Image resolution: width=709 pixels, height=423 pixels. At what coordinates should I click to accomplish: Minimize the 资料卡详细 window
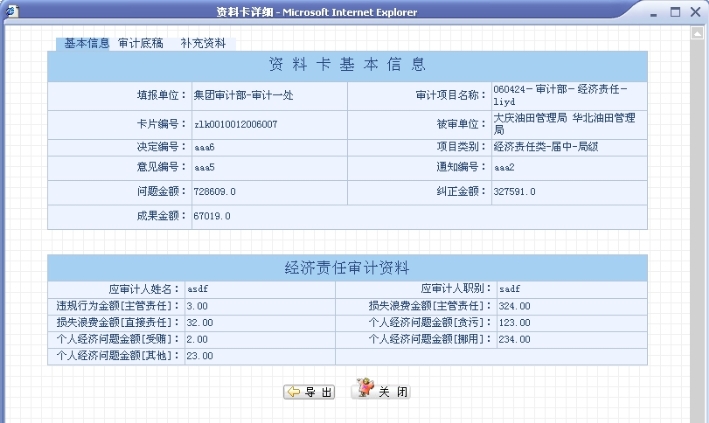pos(656,12)
